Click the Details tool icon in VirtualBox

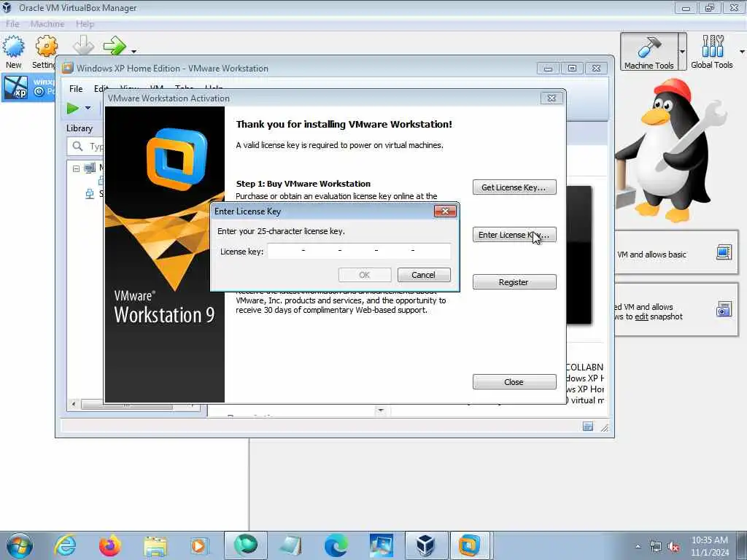[x=724, y=252]
